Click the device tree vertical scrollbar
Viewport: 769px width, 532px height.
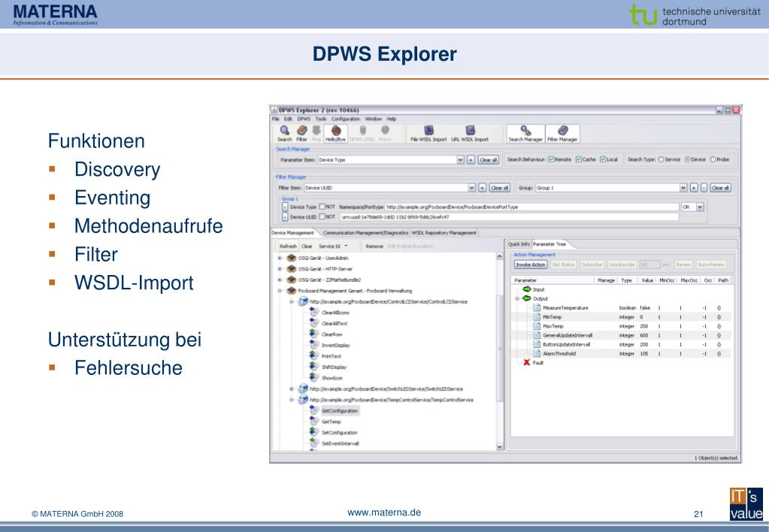(500, 351)
